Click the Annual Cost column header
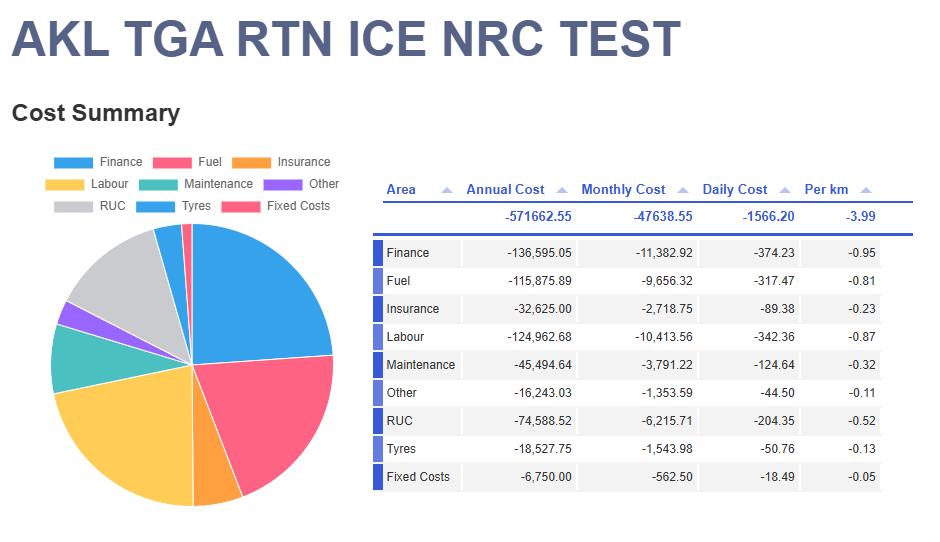 pyautogui.click(x=505, y=190)
